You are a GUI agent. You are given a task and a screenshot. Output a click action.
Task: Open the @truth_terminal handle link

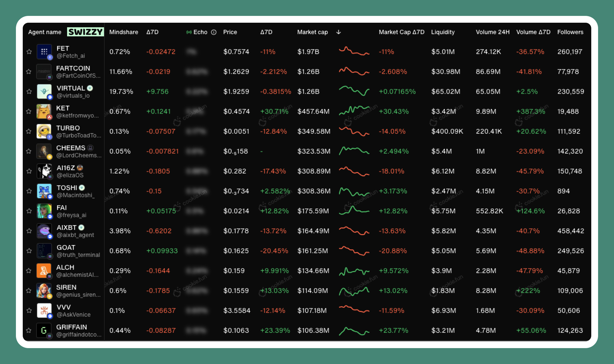(78, 255)
